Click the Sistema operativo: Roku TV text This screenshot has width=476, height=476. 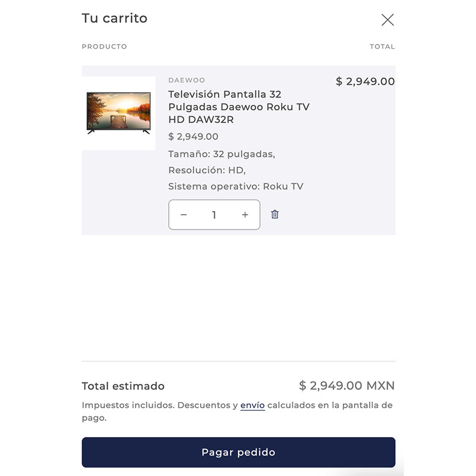click(x=236, y=186)
